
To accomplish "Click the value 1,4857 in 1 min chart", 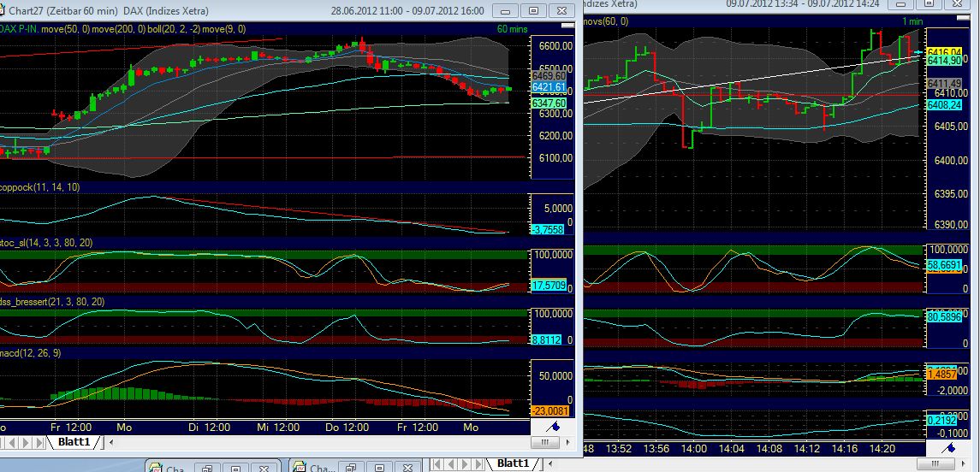I will (941, 374).
